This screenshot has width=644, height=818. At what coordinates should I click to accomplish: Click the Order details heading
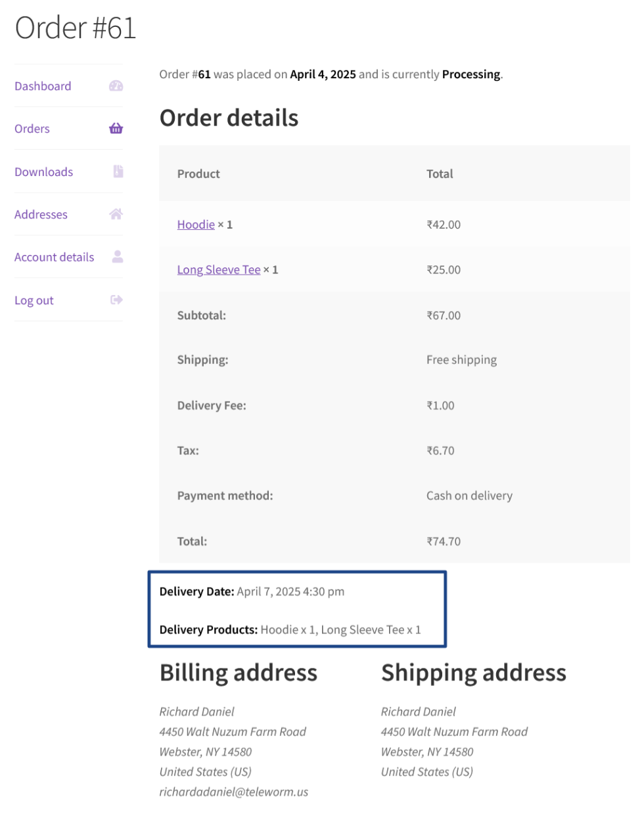coord(229,118)
